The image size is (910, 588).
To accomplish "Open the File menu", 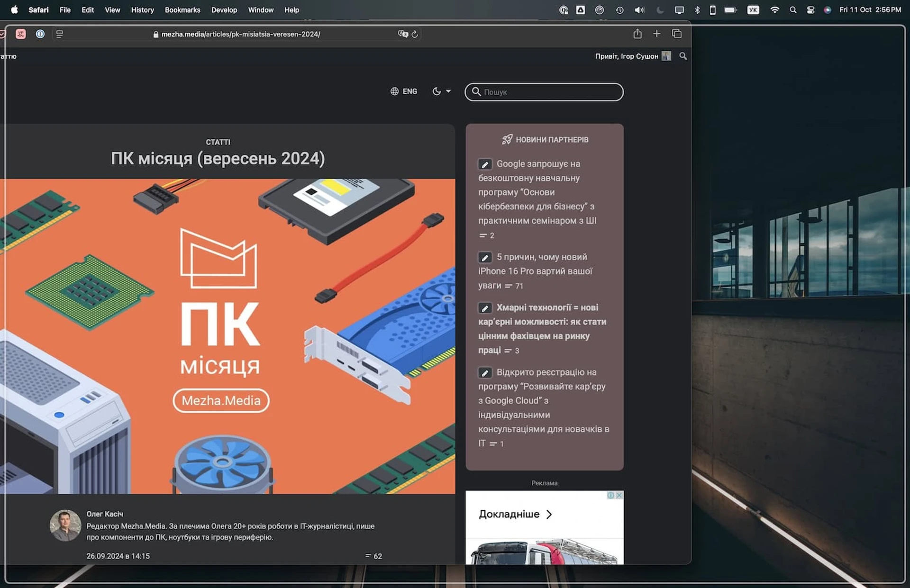I will pos(65,9).
